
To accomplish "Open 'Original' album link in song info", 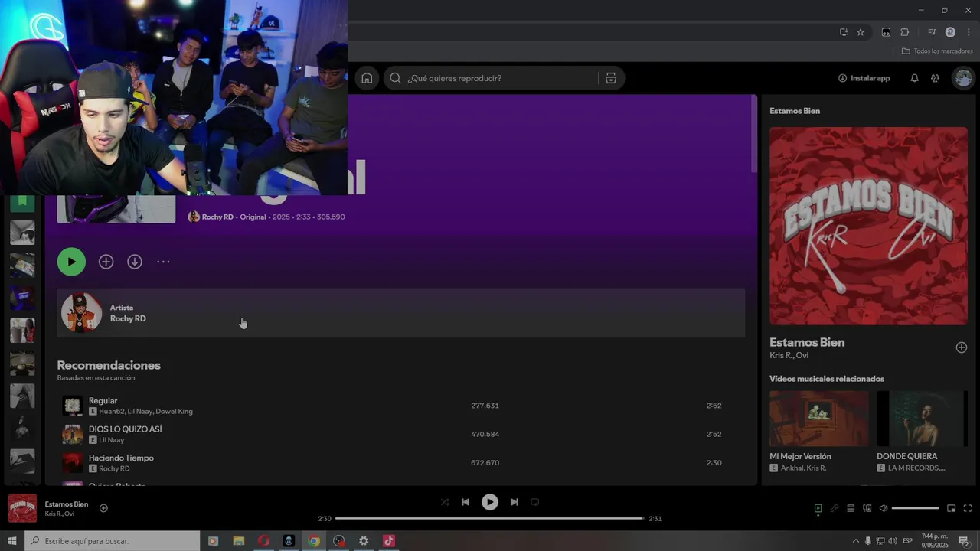I will [x=253, y=217].
